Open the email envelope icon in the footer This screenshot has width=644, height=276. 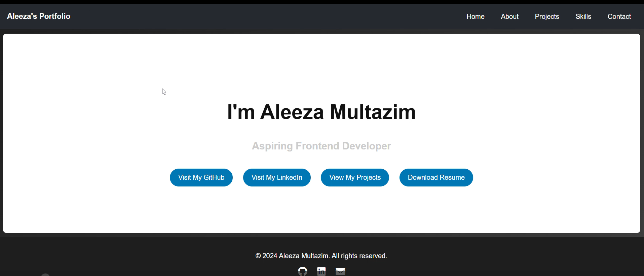click(340, 271)
